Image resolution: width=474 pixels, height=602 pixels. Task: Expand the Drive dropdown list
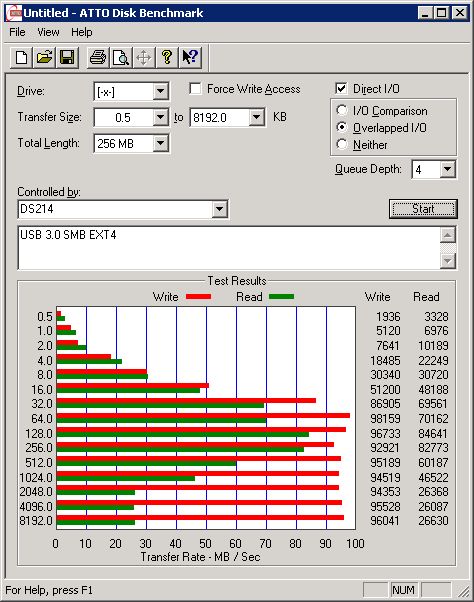click(160, 92)
